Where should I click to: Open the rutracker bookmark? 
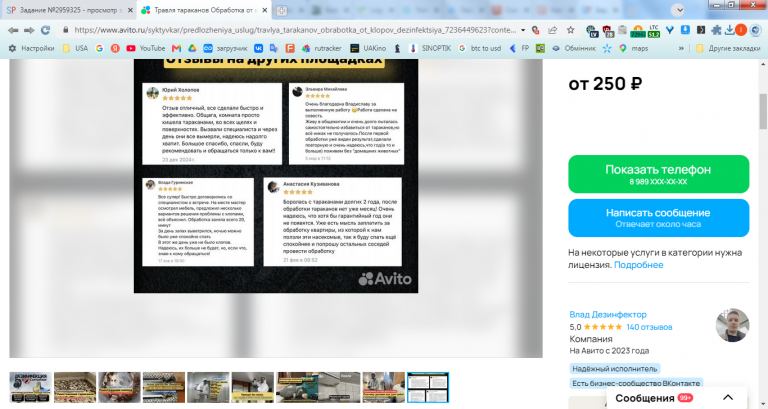[x=321, y=48]
